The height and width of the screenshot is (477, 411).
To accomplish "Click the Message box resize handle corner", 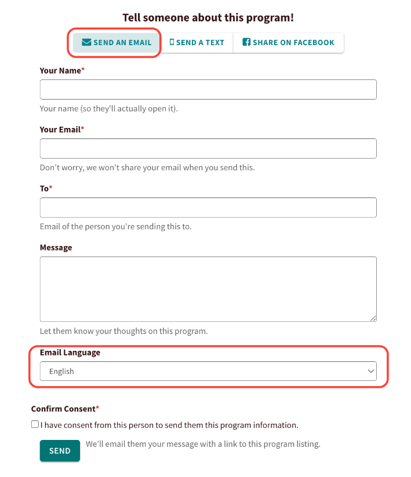I will click(373, 318).
